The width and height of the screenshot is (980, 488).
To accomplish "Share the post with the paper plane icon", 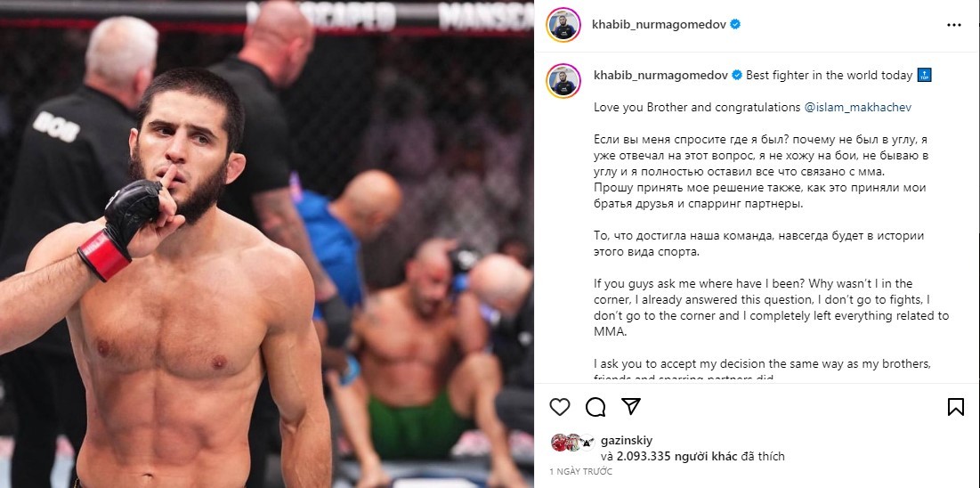I will point(630,406).
